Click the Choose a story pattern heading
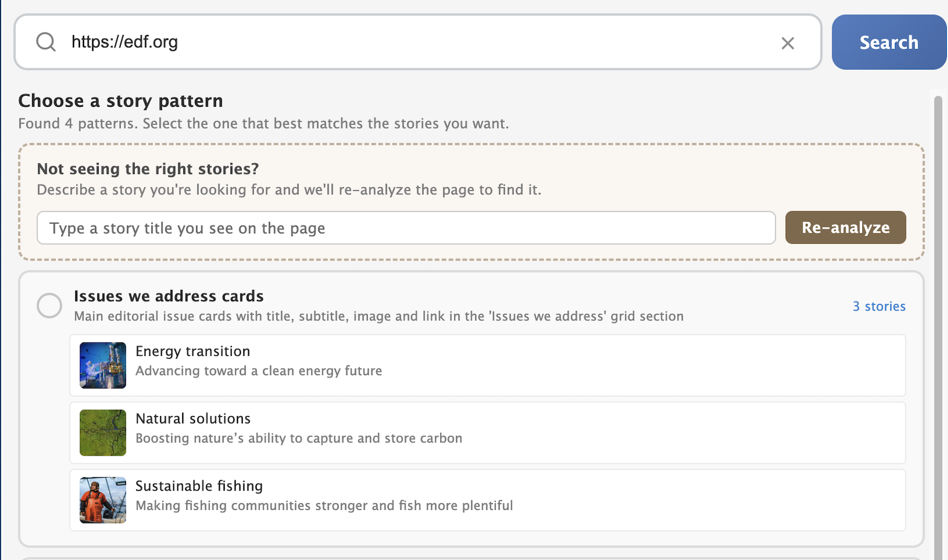This screenshot has height=560, width=948. pos(120,100)
